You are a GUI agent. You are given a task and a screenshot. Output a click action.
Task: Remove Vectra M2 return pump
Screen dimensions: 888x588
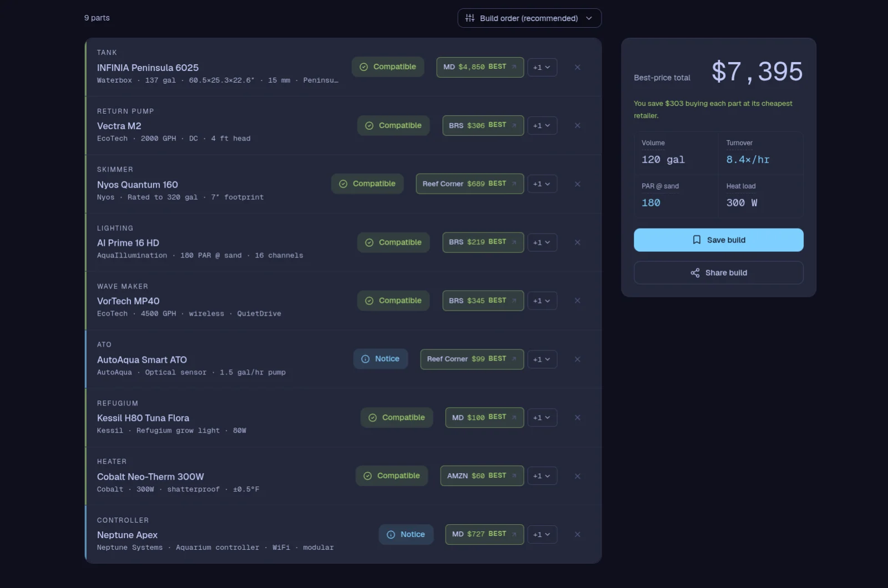point(577,125)
